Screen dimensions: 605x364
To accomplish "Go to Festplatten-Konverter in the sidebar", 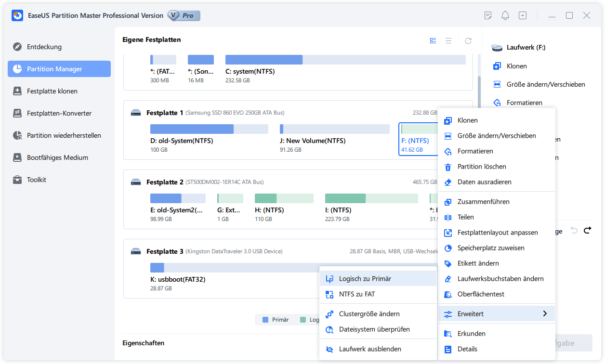I will (59, 113).
